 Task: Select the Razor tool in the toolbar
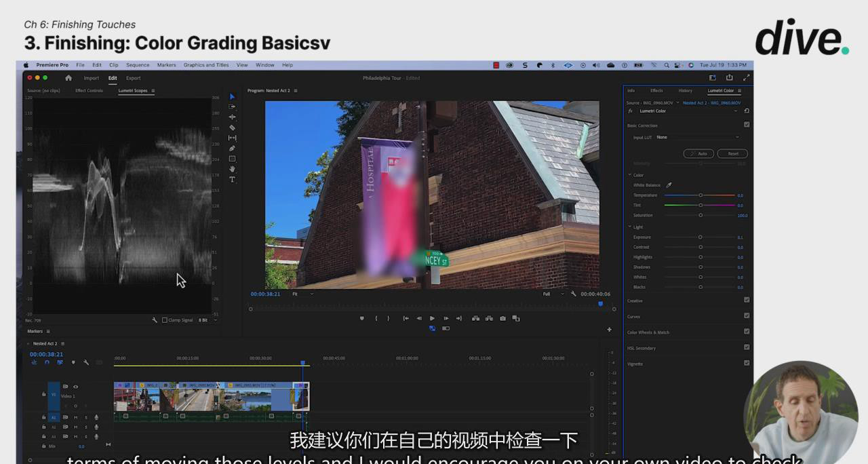coord(232,128)
